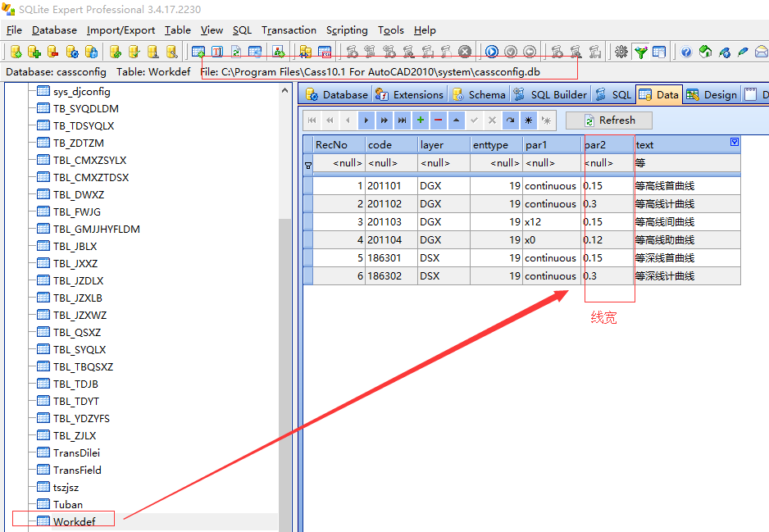Open the Help menu
Viewport: 769px width, 532px height.
coord(425,30)
